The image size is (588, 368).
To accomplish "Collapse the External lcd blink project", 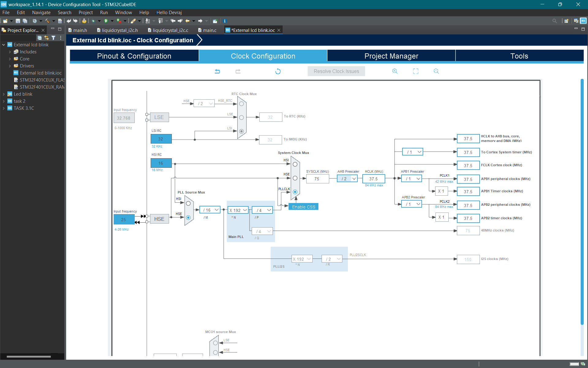I will coord(4,45).
